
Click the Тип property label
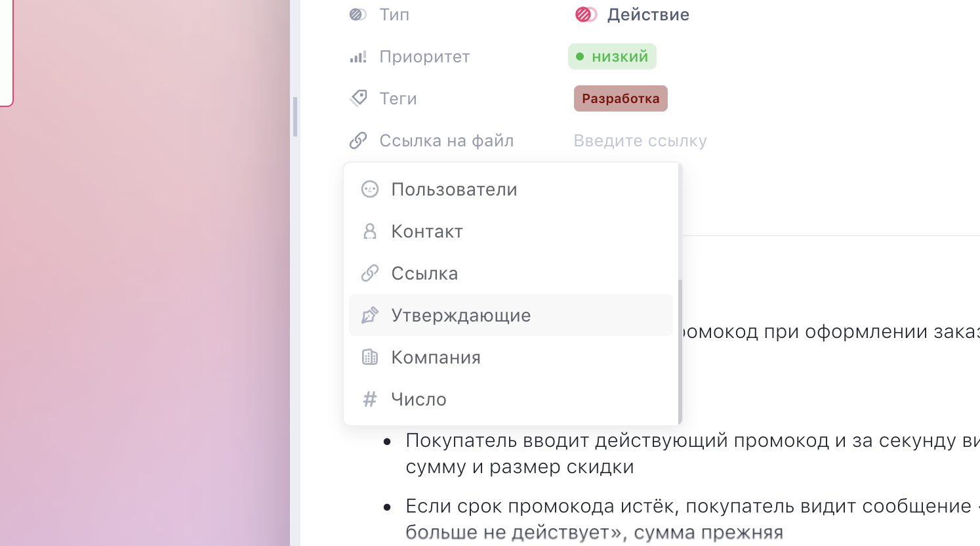[x=394, y=14]
